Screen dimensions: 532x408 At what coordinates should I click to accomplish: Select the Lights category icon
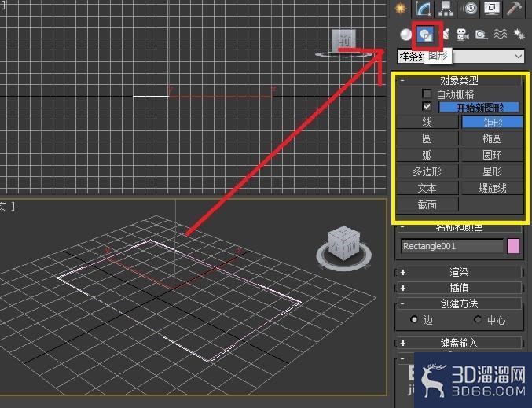click(x=446, y=35)
